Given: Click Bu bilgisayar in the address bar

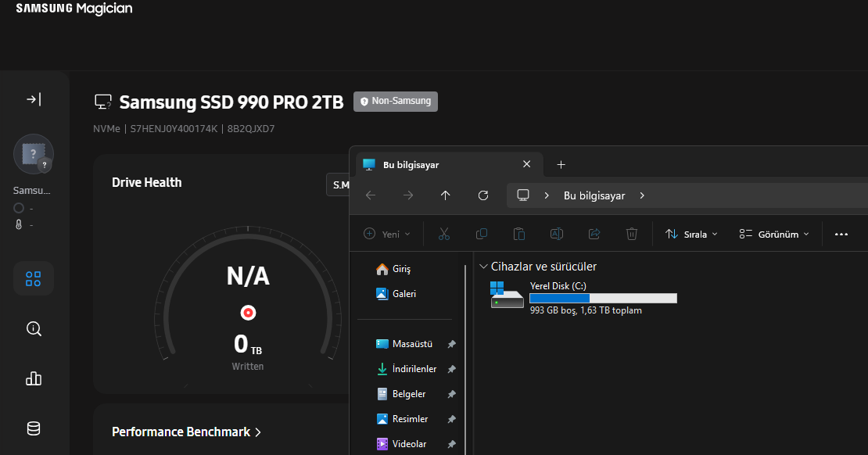Looking at the screenshot, I should (594, 195).
